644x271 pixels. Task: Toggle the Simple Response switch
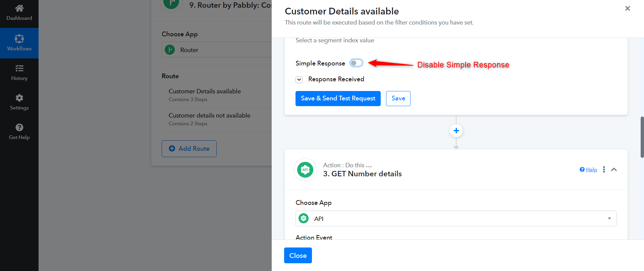(356, 63)
